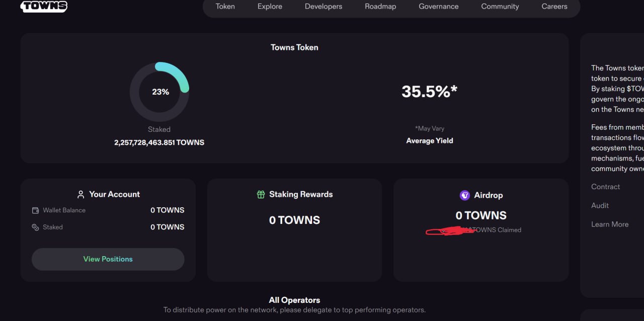Click the coins icon next to Staked
Screen dimensions: 644x321
pyautogui.click(x=35, y=227)
